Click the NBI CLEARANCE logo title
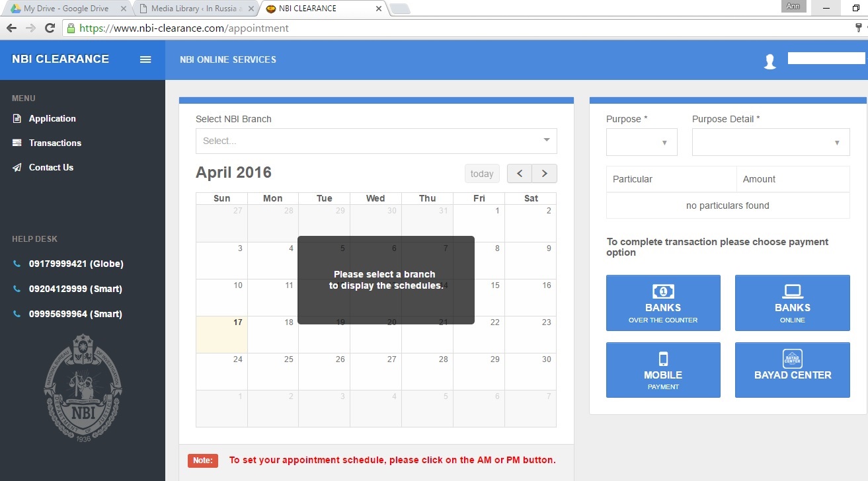The image size is (868, 481). (60, 59)
